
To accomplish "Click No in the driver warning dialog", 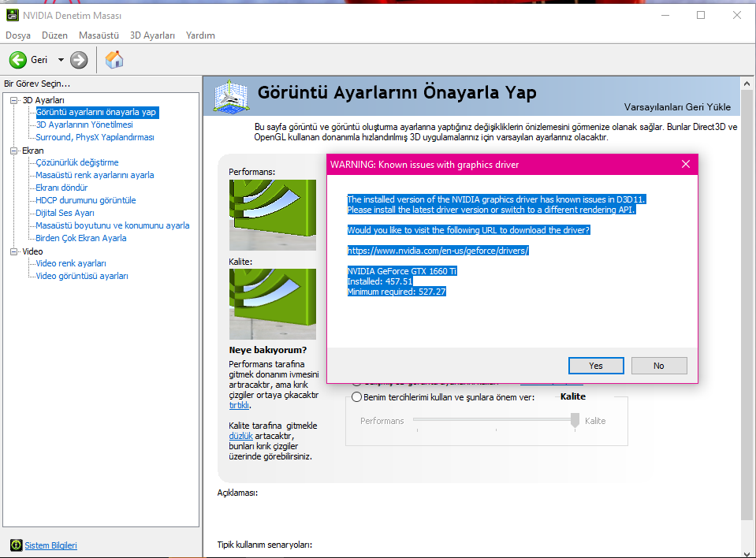I will (659, 366).
